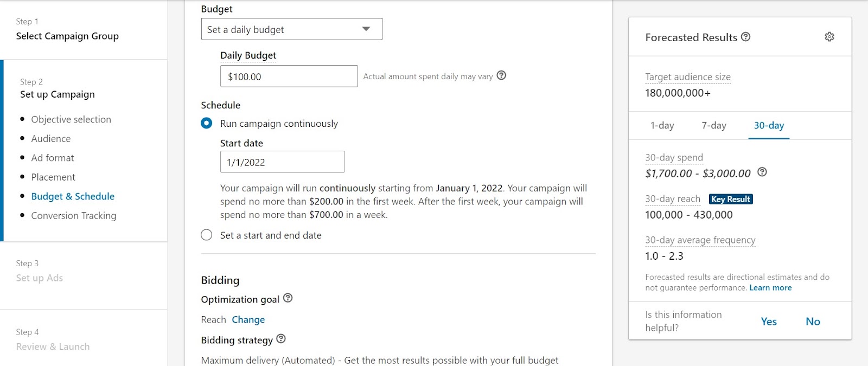Viewport: 868px width, 366px height.
Task: Open Forecasted Results settings gear
Action: [829, 37]
